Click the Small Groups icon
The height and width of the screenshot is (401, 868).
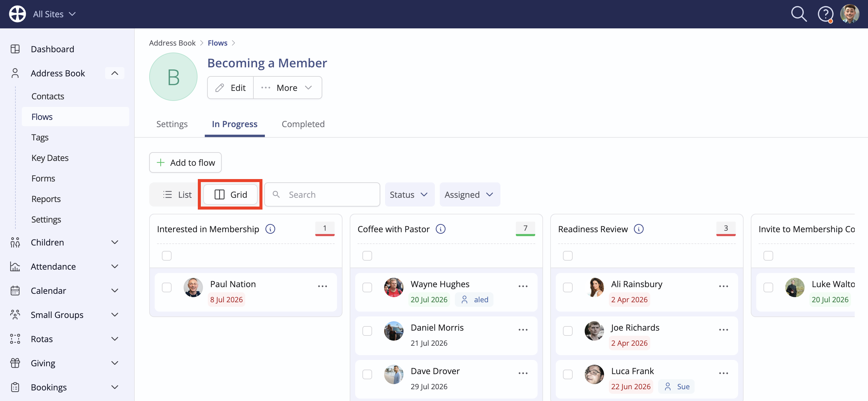(15, 315)
